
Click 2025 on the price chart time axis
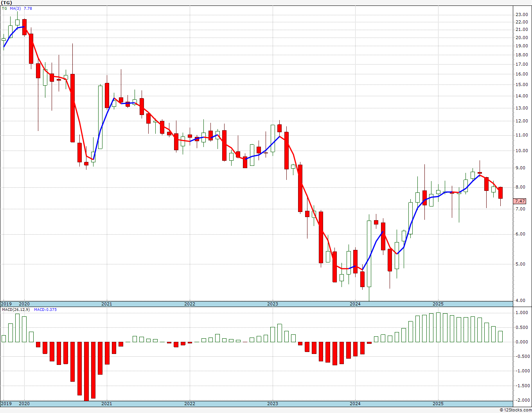tap(438, 304)
